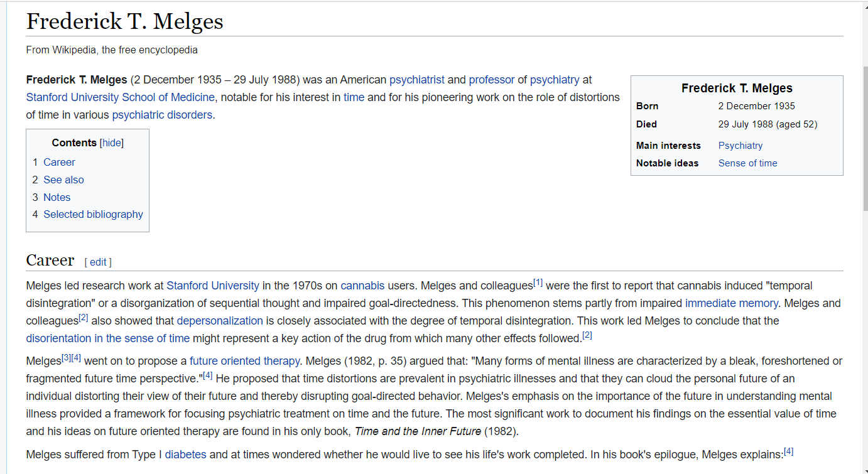Open citation [1] after 'colleagues'
This screenshot has height=474, width=868.
pyautogui.click(x=538, y=283)
